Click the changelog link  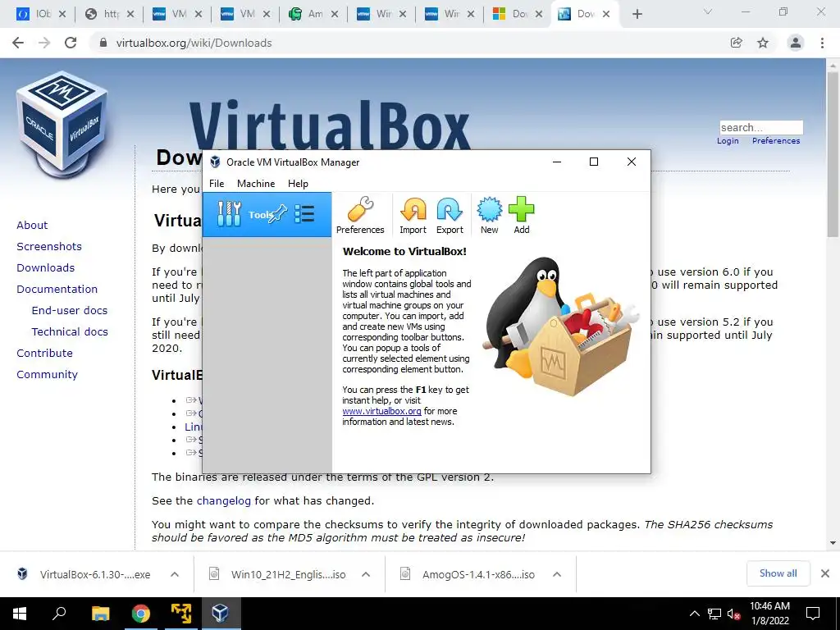pos(223,501)
